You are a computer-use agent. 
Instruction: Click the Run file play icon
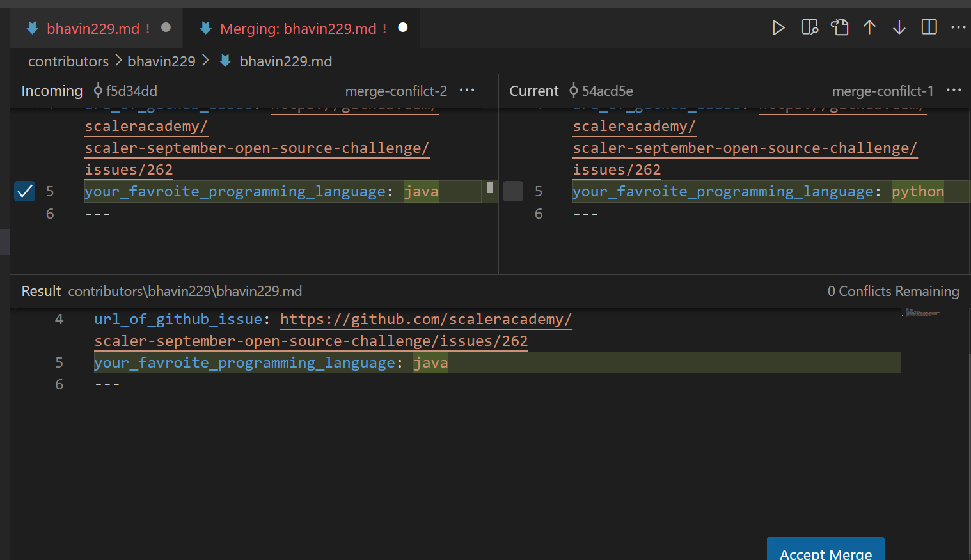(778, 27)
